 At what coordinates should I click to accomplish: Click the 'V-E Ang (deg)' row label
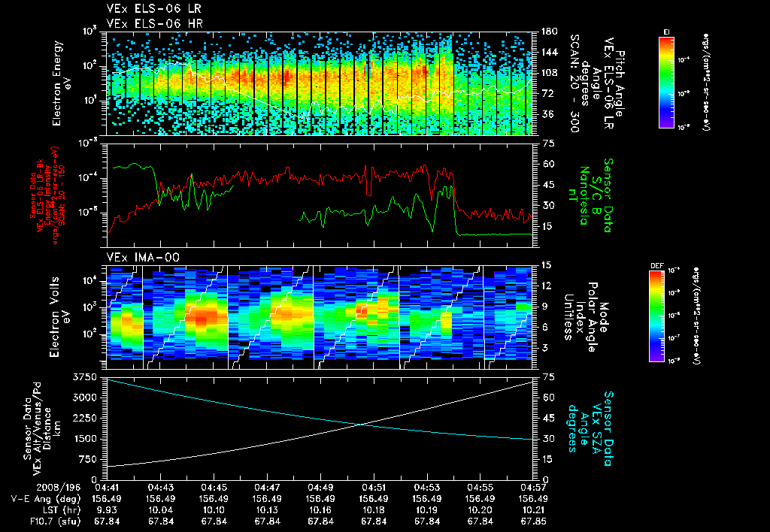pos(46,499)
